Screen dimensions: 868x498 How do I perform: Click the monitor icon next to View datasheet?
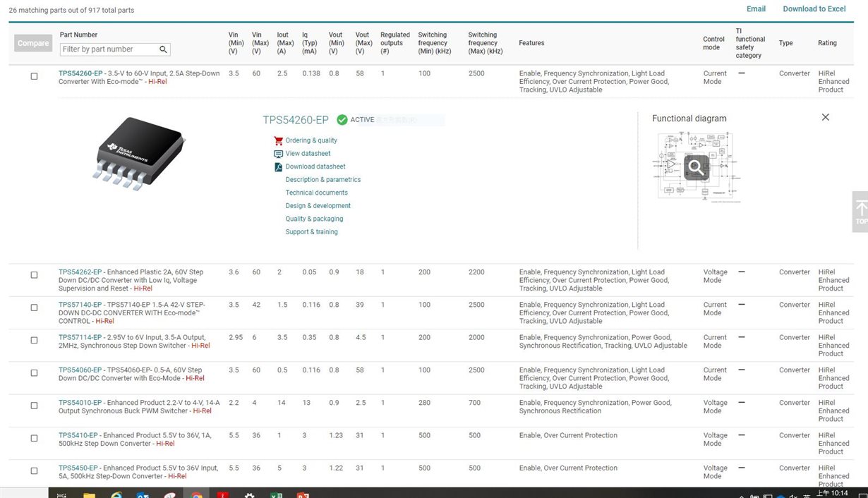click(x=278, y=154)
